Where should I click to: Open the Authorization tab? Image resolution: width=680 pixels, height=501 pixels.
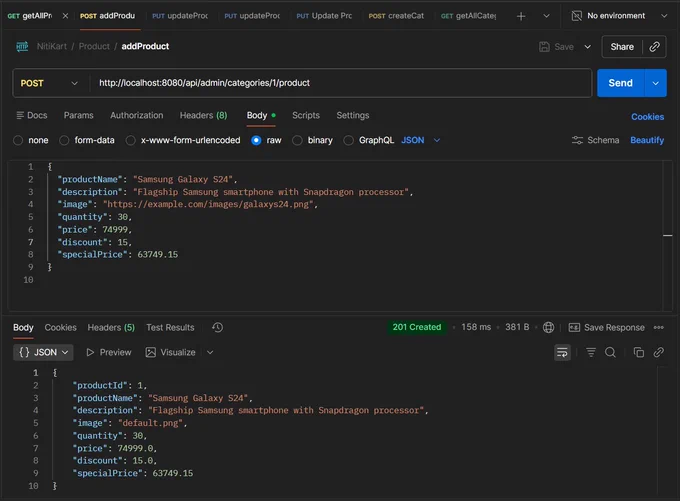click(x=137, y=115)
